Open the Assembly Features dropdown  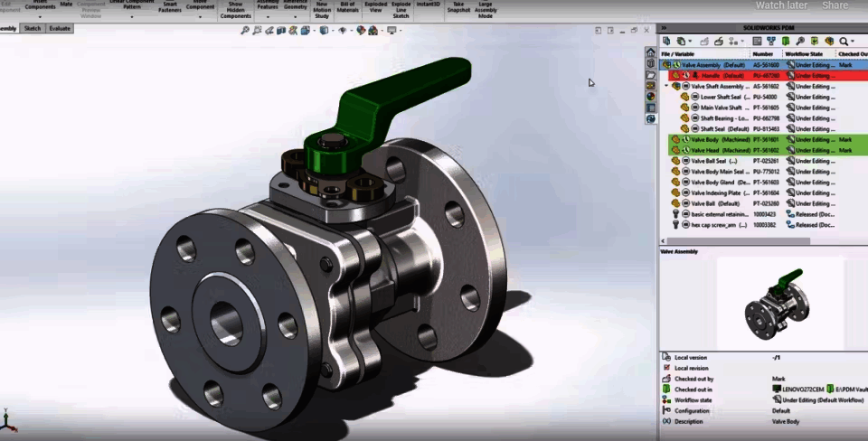coord(268,16)
